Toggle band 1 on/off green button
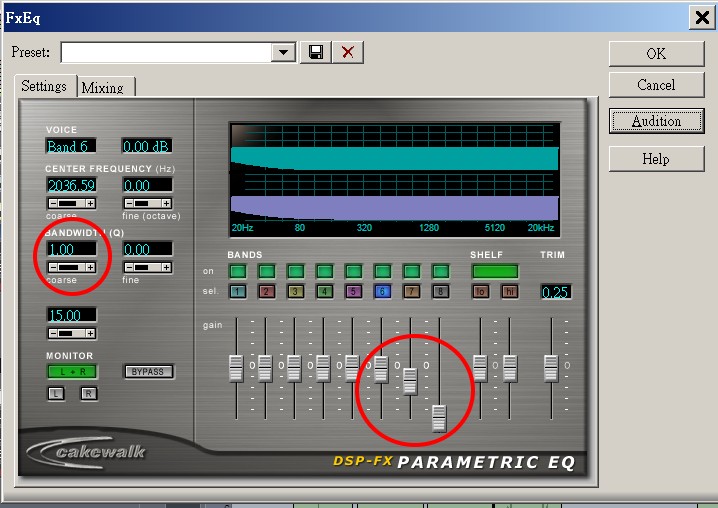718x508 pixels. click(238, 271)
